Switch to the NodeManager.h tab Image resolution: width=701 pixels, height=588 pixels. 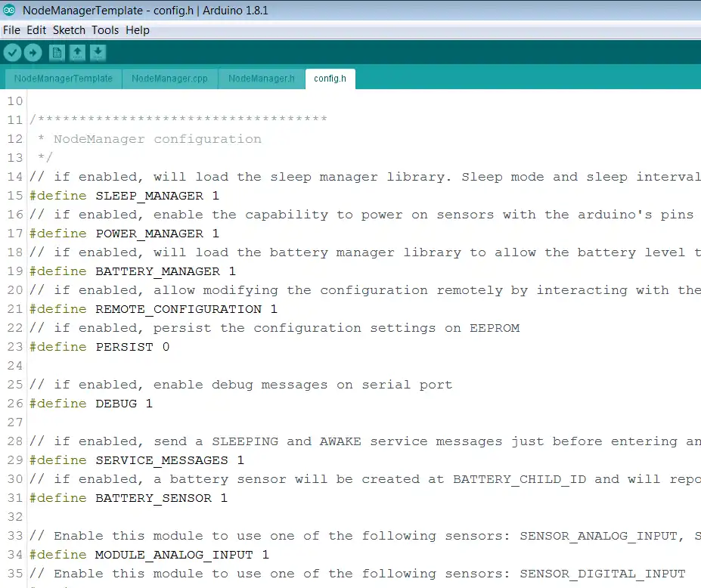tap(262, 79)
